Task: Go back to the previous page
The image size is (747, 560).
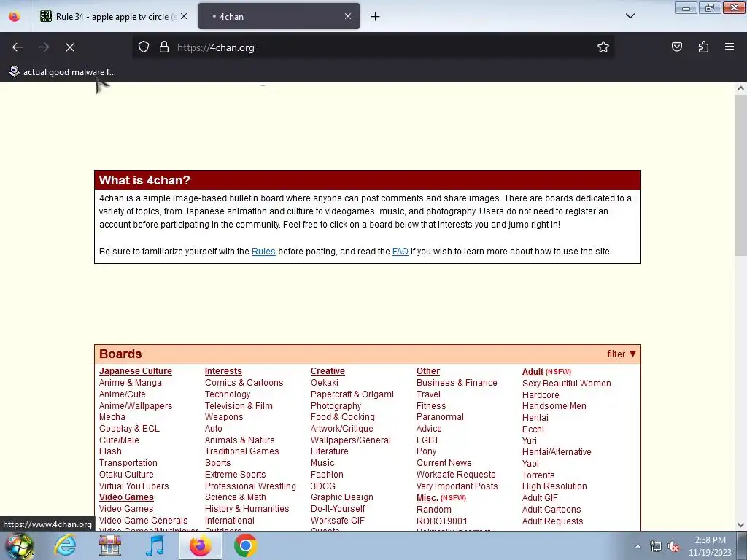Action: tap(18, 47)
